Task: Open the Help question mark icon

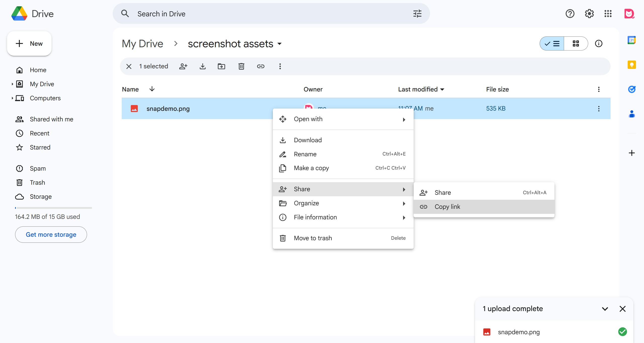Action: [570, 14]
